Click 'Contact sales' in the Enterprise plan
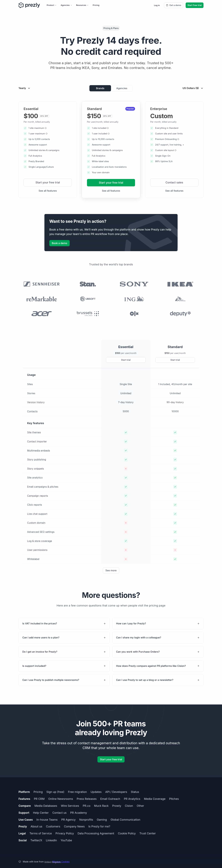Viewport: 222px width, 868px height. click(x=174, y=183)
